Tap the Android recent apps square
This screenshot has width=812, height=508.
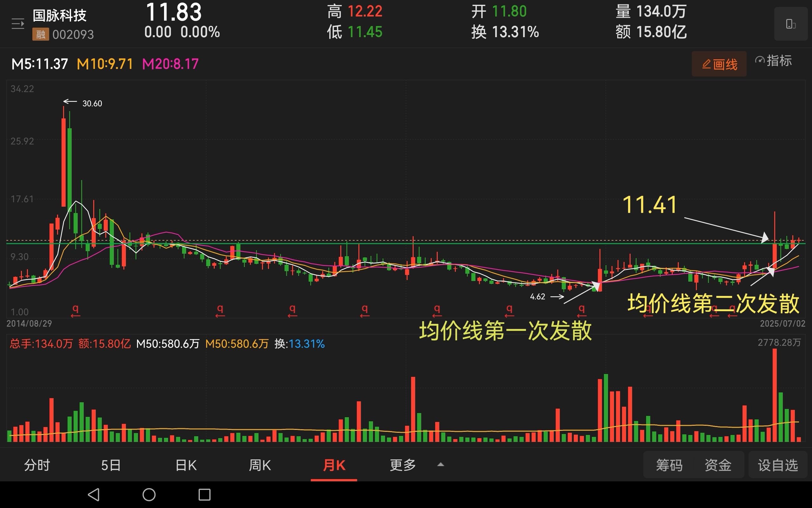point(204,495)
